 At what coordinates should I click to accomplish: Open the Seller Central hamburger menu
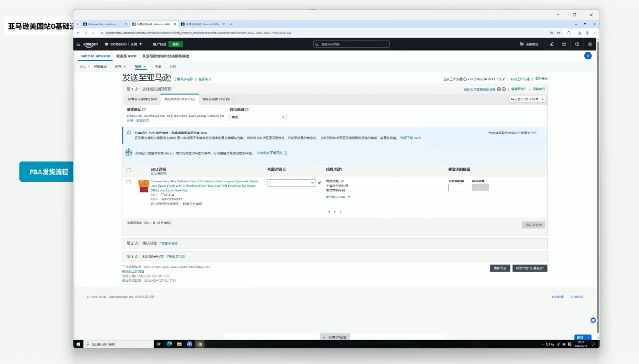pyautogui.click(x=78, y=44)
